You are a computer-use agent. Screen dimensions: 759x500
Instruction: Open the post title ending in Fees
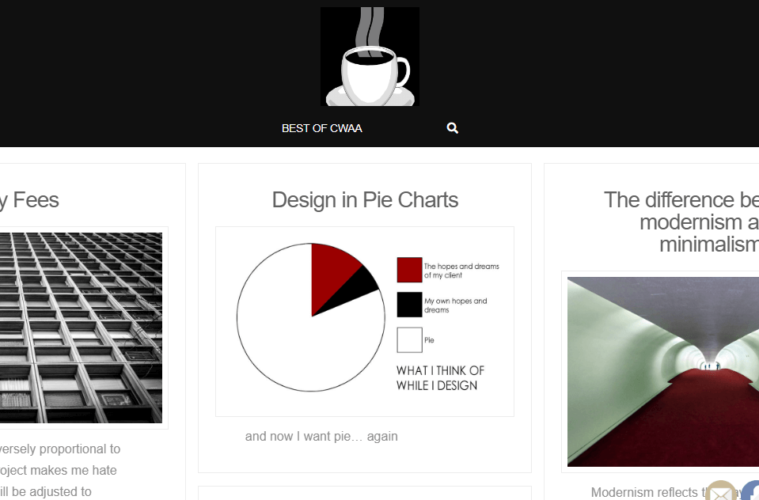coord(30,200)
